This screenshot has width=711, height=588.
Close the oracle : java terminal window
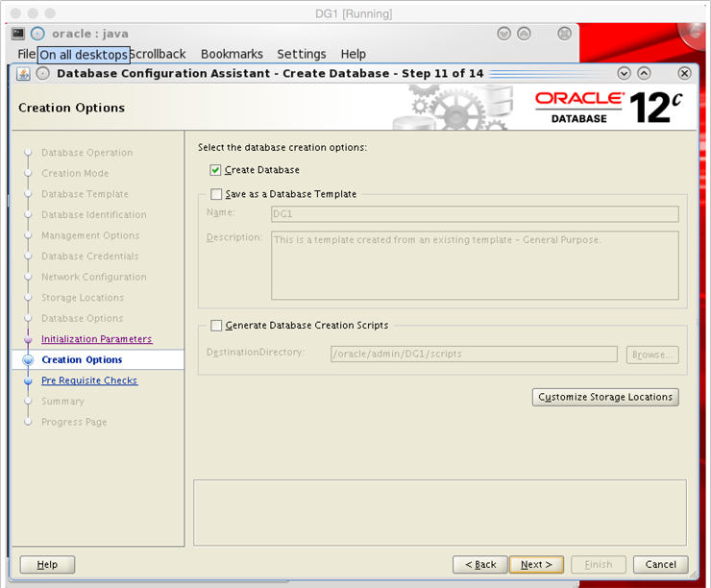click(x=564, y=34)
